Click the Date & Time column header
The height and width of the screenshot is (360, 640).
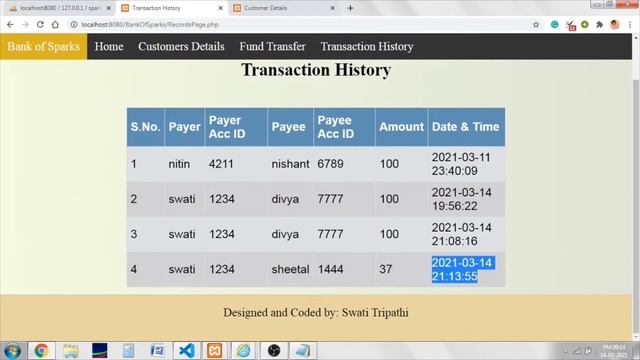tap(466, 127)
